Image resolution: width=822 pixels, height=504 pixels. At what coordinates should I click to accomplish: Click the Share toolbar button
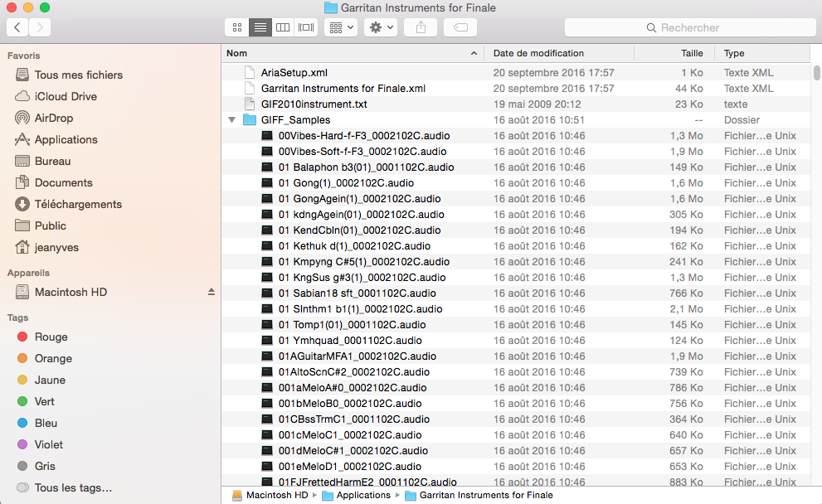pyautogui.click(x=421, y=27)
